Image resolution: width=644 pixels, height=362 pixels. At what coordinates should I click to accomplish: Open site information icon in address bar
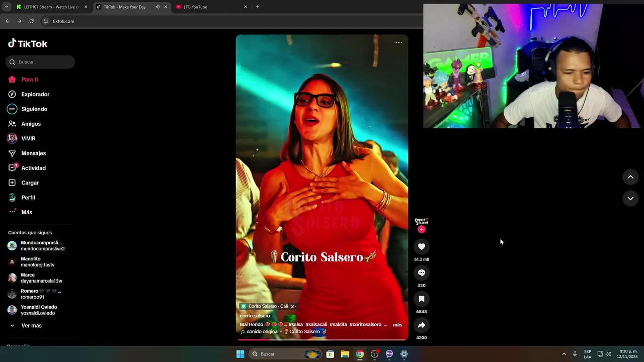[x=46, y=21]
